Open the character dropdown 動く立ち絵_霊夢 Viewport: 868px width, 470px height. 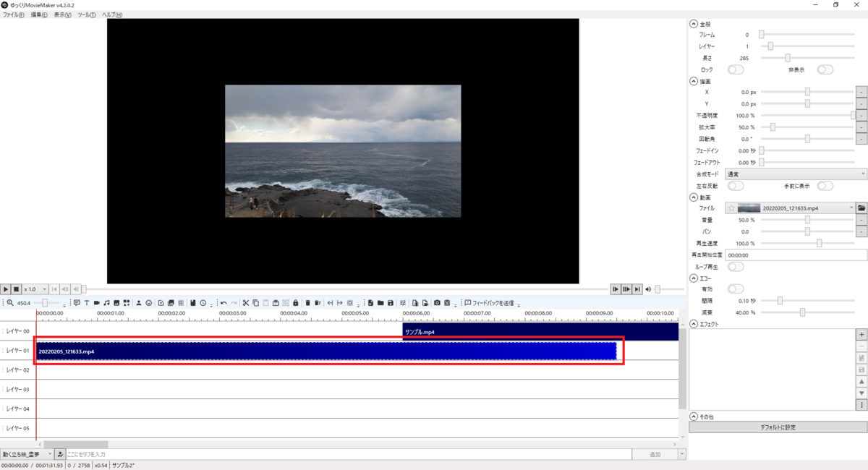pos(27,454)
